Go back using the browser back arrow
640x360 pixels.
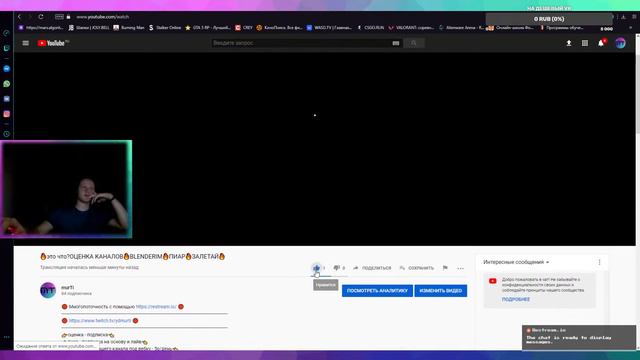pyautogui.click(x=19, y=17)
